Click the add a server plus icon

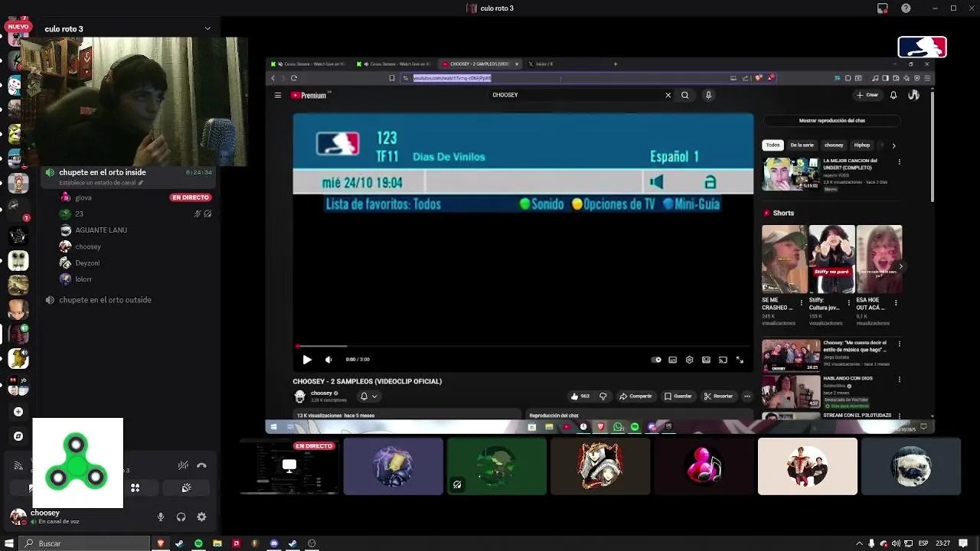18,412
